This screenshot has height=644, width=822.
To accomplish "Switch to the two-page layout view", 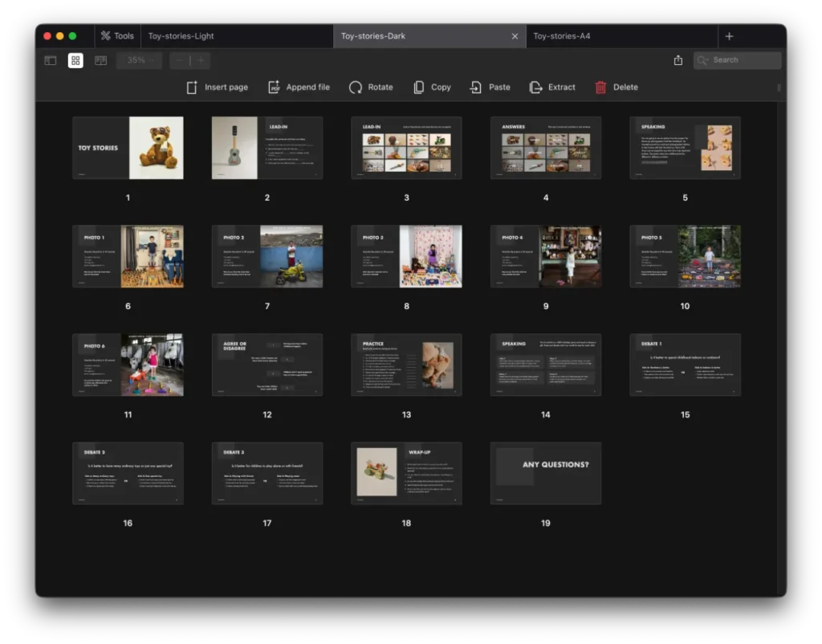I will pyautogui.click(x=100, y=60).
